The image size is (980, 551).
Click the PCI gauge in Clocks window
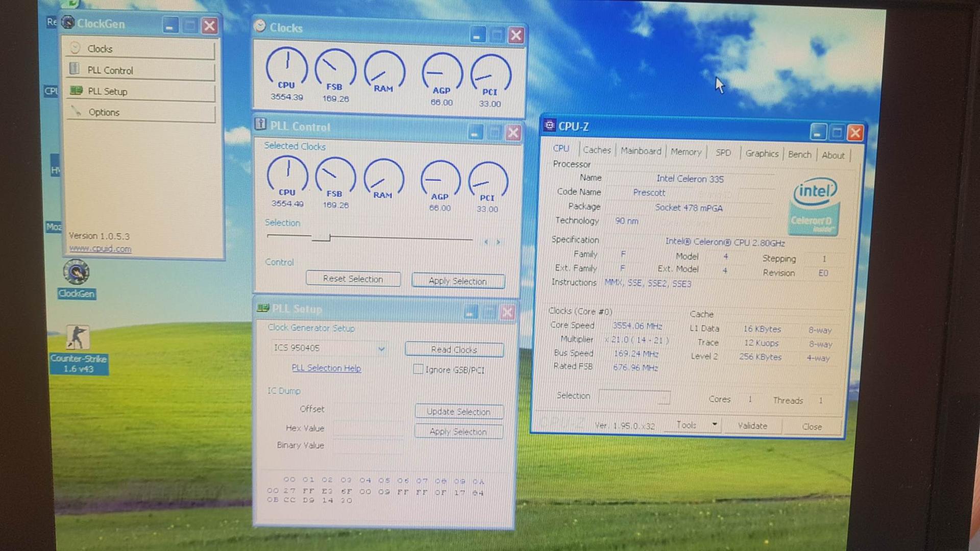tap(490, 81)
